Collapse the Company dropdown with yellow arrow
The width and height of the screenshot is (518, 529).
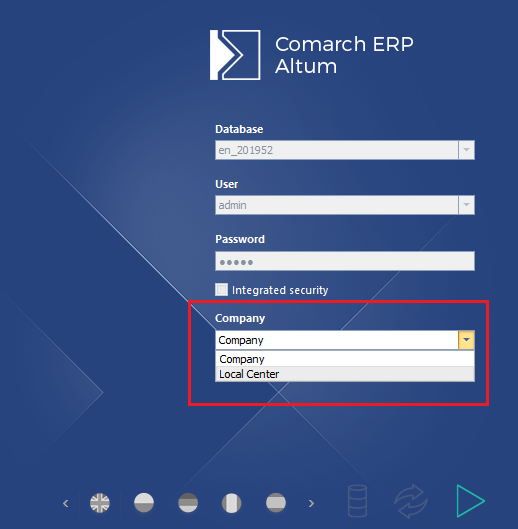(x=466, y=340)
